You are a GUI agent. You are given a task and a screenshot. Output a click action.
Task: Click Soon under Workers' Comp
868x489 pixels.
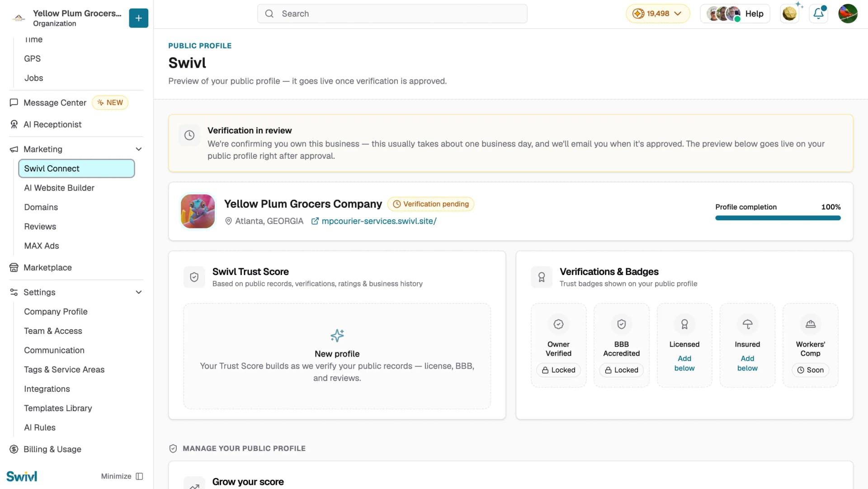(x=811, y=370)
